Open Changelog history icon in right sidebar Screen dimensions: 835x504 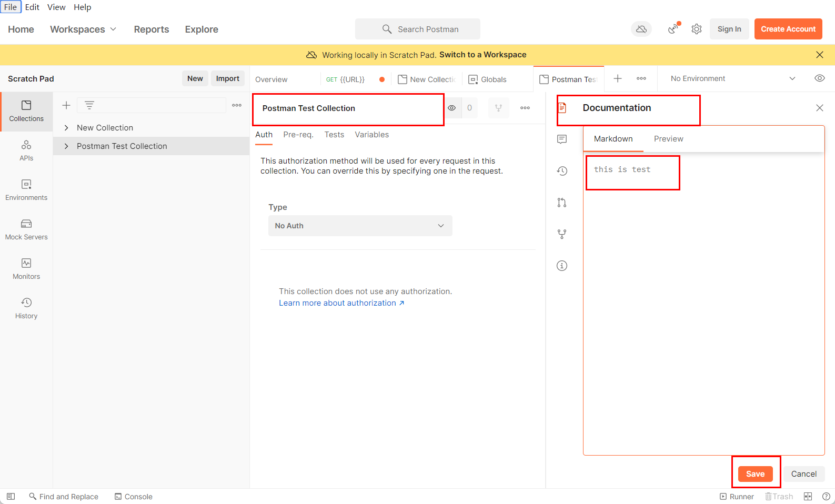pos(562,170)
